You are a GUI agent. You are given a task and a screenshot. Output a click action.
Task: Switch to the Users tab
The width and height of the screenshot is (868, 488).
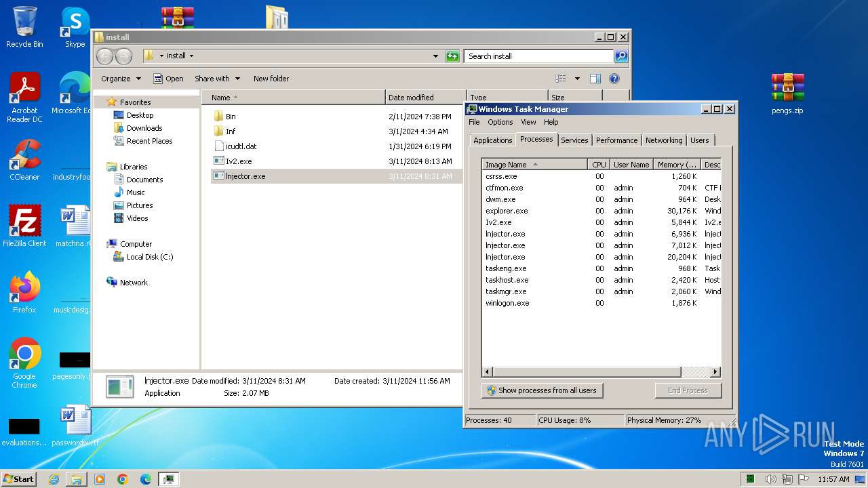pyautogui.click(x=699, y=140)
